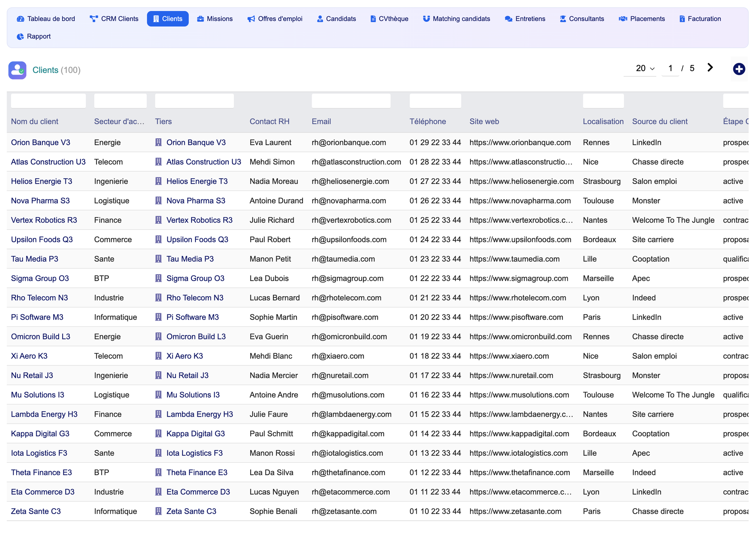Go to the Consultants tab
The width and height of the screenshot is (756, 542).
[x=582, y=19]
